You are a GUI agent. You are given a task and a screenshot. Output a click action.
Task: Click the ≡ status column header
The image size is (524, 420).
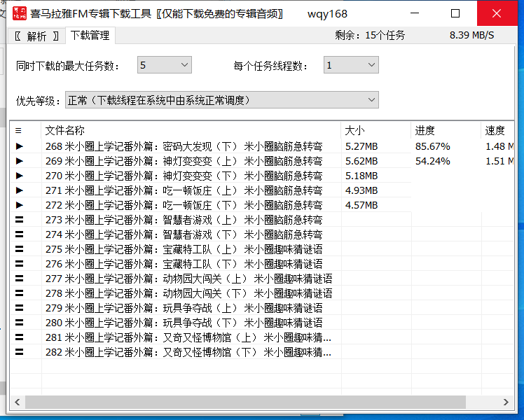(18, 130)
